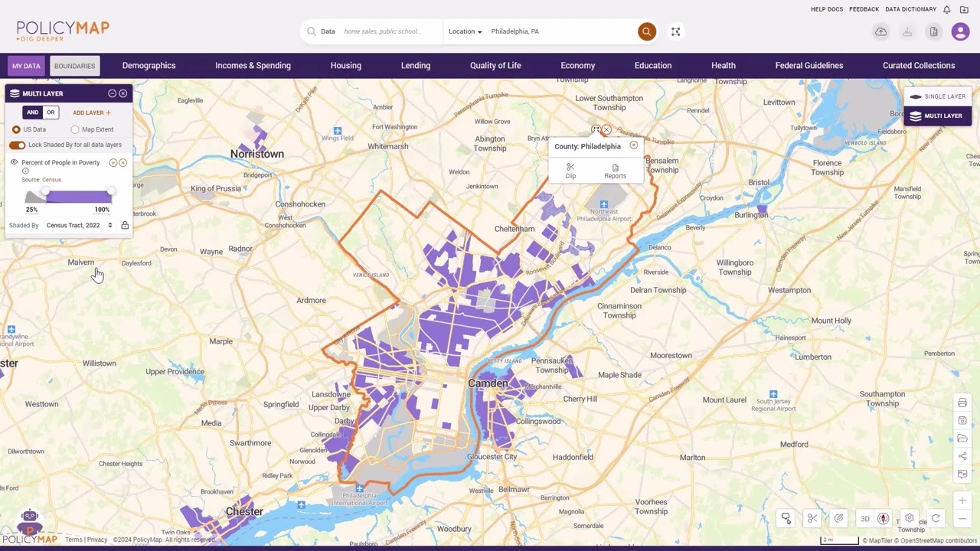
Task: Click the download data icon
Action: click(907, 31)
